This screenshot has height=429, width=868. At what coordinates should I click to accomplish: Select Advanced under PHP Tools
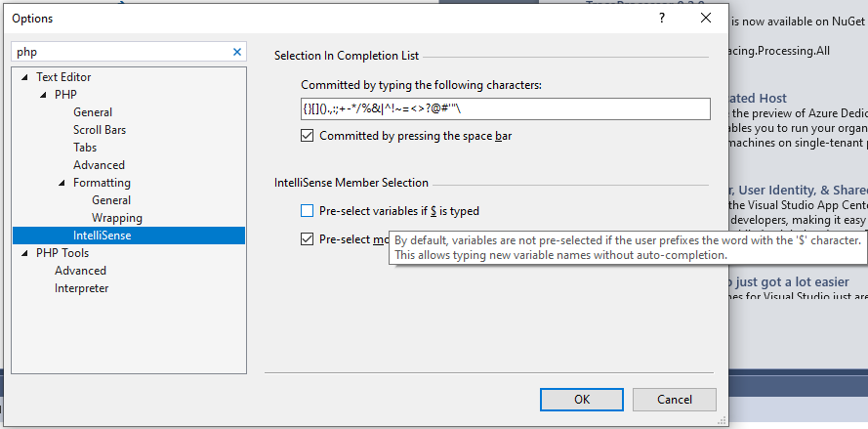(x=81, y=271)
